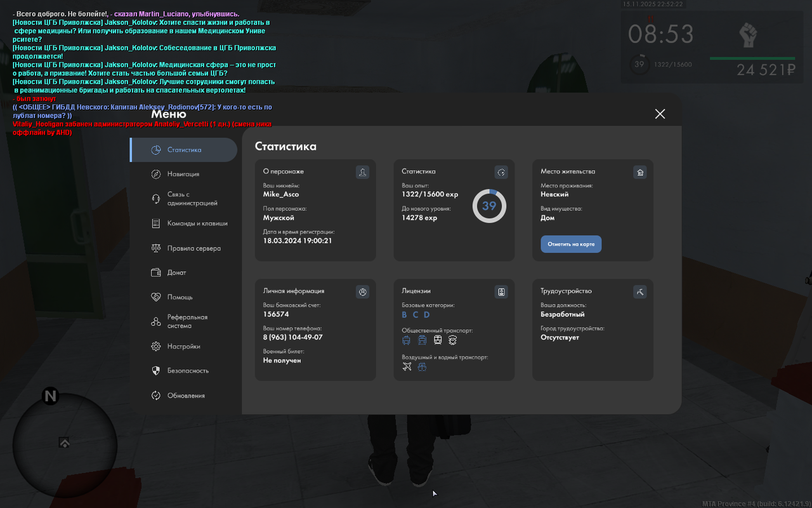This screenshot has width=812, height=508.
Task: Click the bank account number 156574
Action: coord(276,314)
